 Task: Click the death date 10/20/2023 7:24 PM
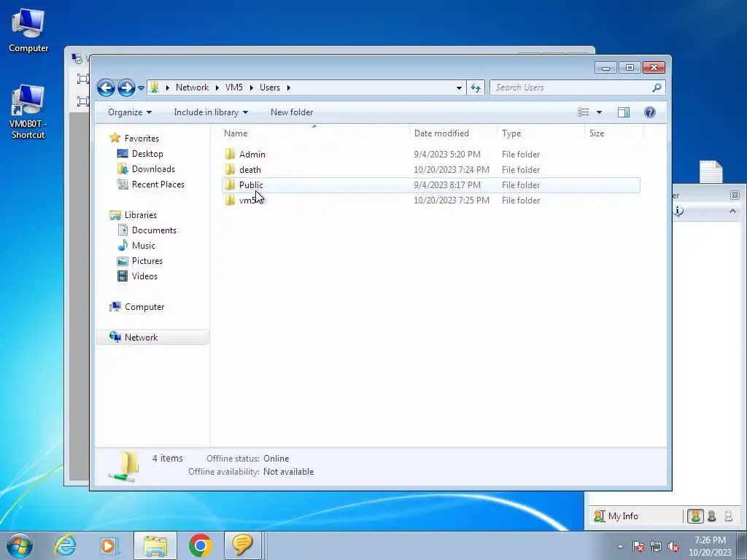[x=451, y=169]
